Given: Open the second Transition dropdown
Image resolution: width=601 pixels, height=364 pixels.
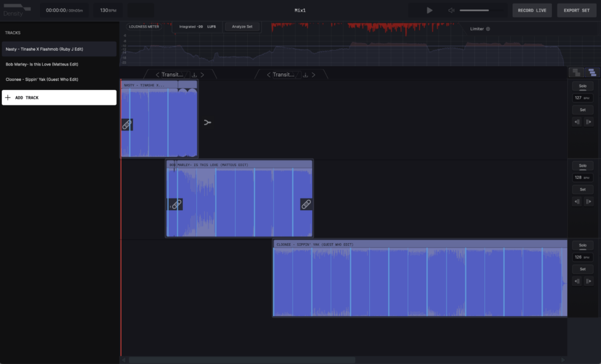Looking at the screenshot, I should point(283,75).
